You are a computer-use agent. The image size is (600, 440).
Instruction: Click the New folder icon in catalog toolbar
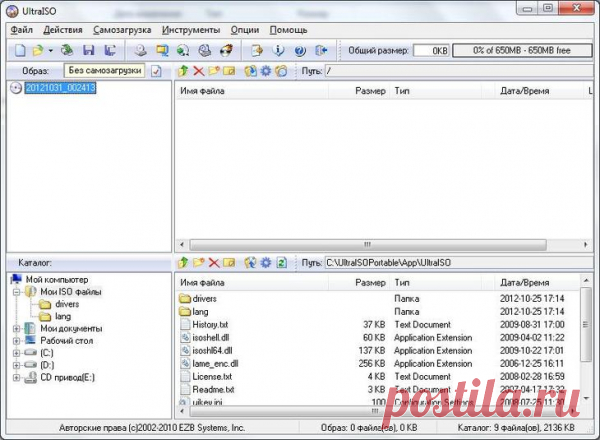199,262
